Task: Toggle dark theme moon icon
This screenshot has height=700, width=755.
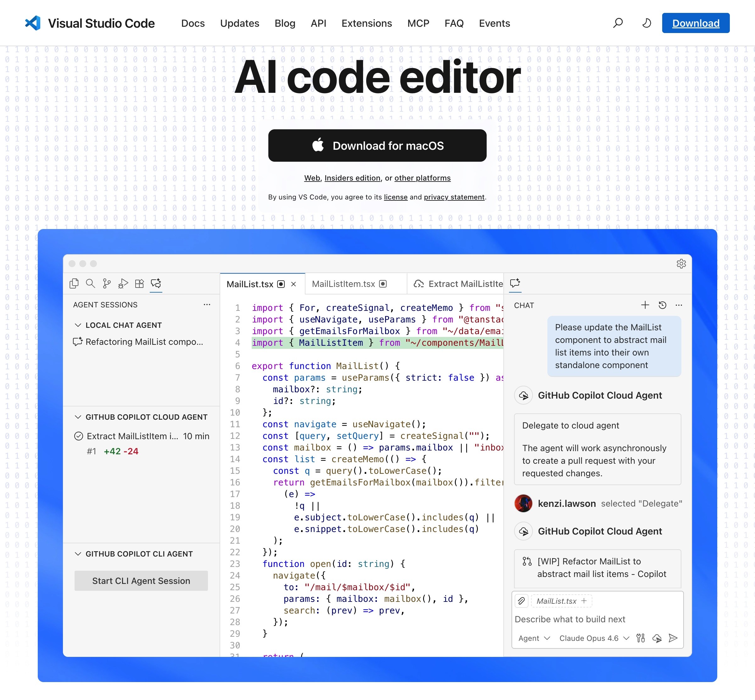Action: (647, 23)
